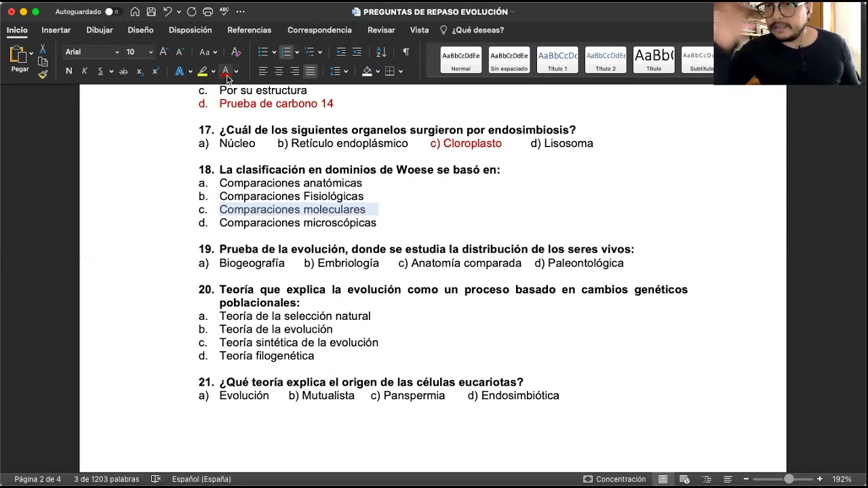Open the change case Aa dropdown
868x488 pixels.
[208, 52]
